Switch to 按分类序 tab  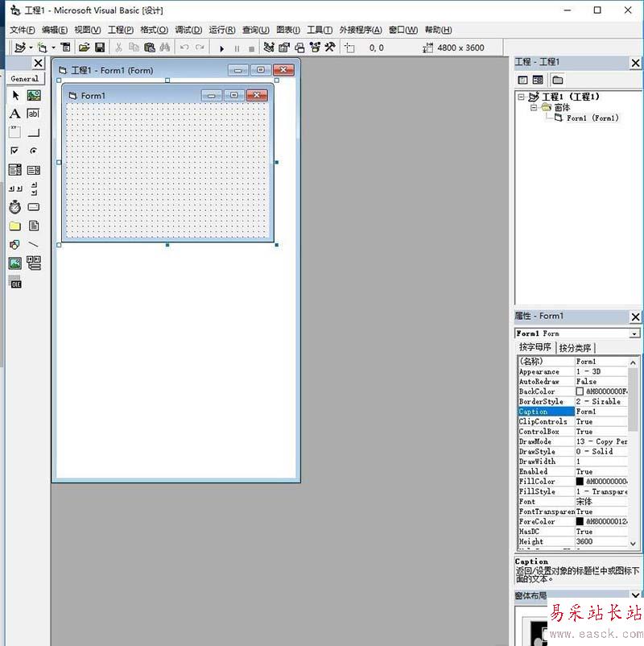tap(576, 348)
